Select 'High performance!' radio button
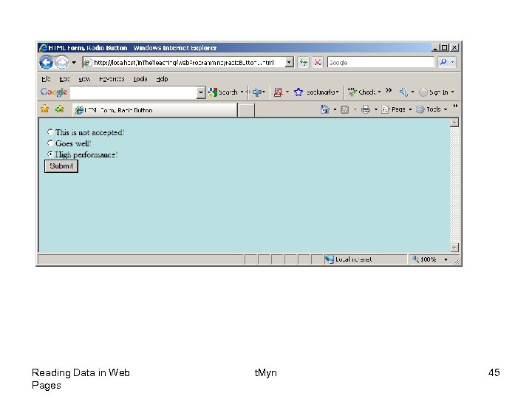Viewport: 532px width, 399px height. pos(50,154)
